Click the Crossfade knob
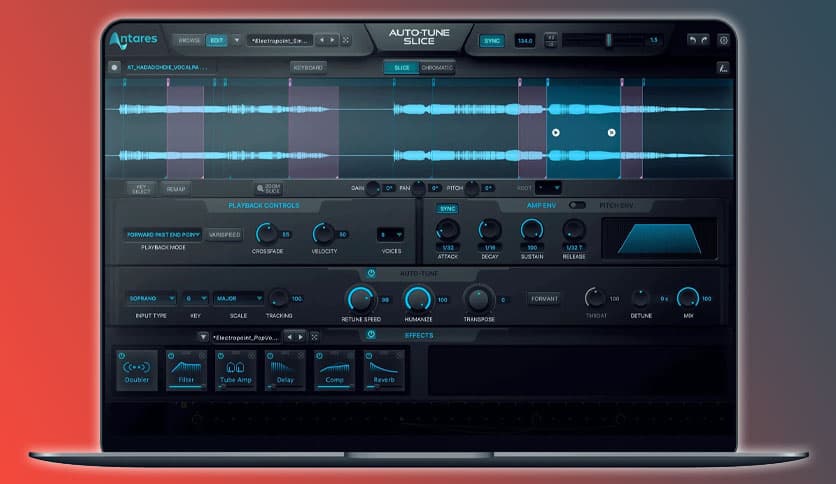Image resolution: width=836 pixels, height=484 pixels. pyautogui.click(x=267, y=233)
